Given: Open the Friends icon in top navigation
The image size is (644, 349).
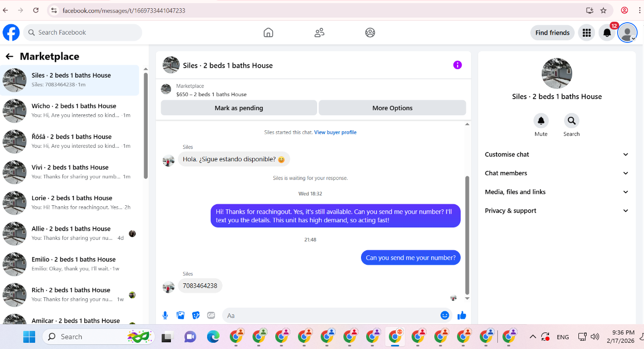Looking at the screenshot, I should pyautogui.click(x=319, y=33).
